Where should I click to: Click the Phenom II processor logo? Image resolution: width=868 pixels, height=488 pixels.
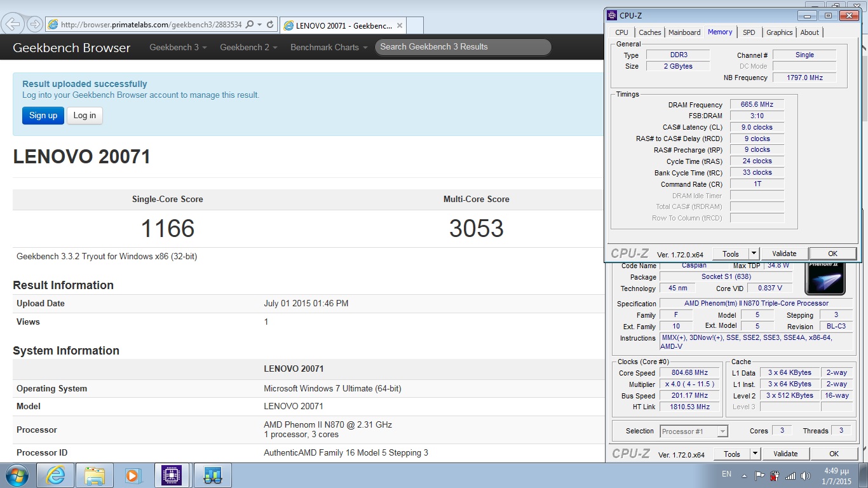825,278
